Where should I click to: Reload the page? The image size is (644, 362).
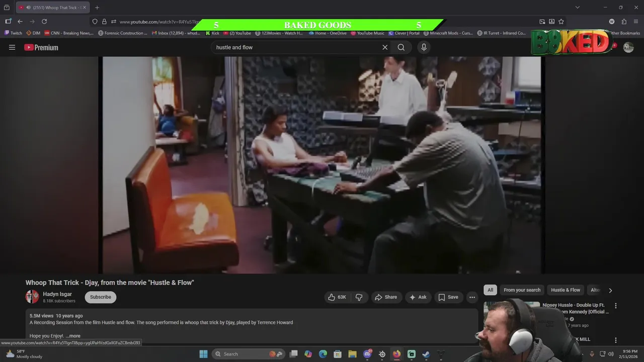(x=44, y=22)
